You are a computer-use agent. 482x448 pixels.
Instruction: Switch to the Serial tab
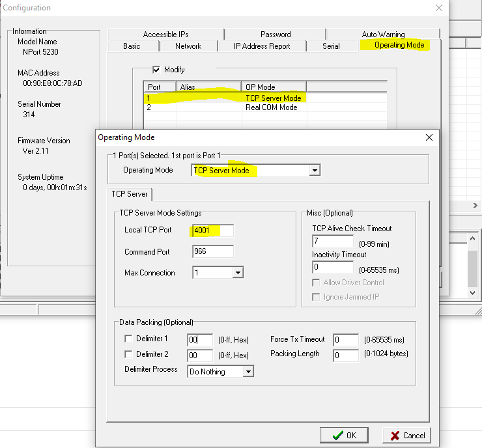tap(331, 46)
